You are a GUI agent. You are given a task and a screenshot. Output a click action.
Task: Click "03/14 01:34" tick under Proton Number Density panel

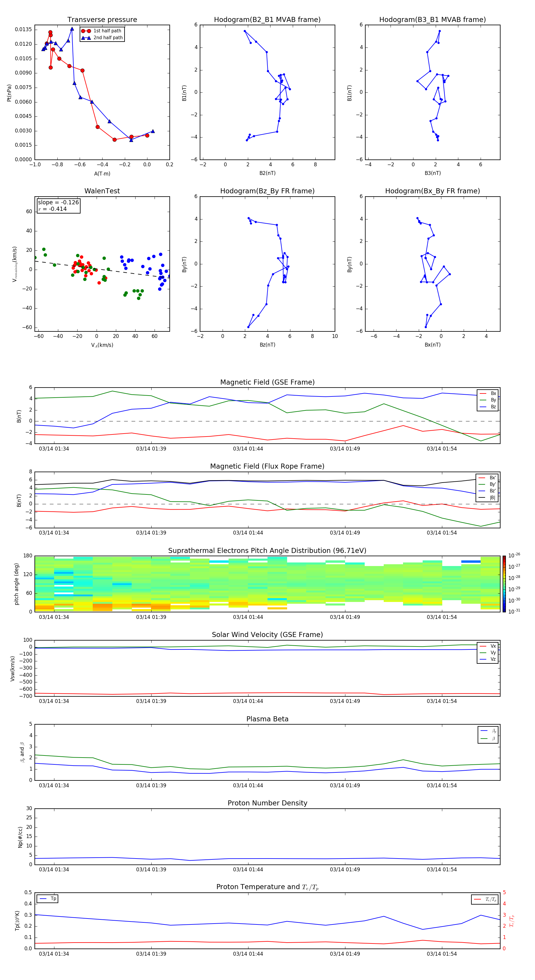tap(54, 869)
